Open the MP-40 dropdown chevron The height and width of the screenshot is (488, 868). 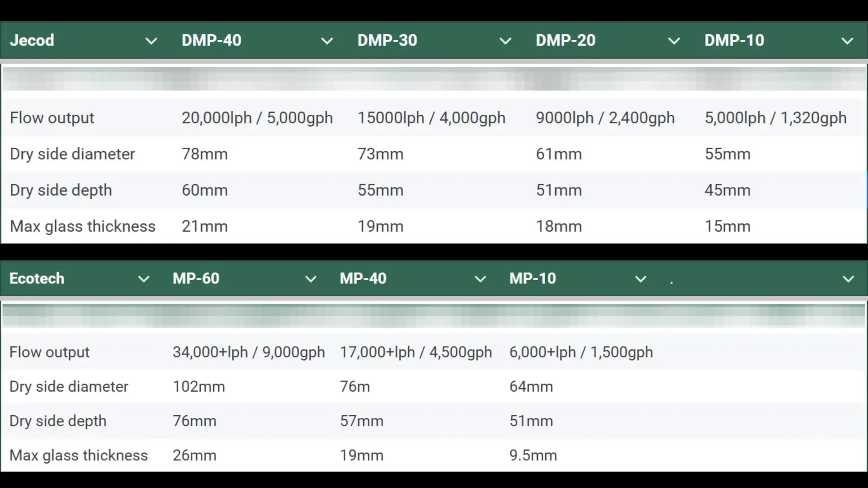tap(481, 279)
